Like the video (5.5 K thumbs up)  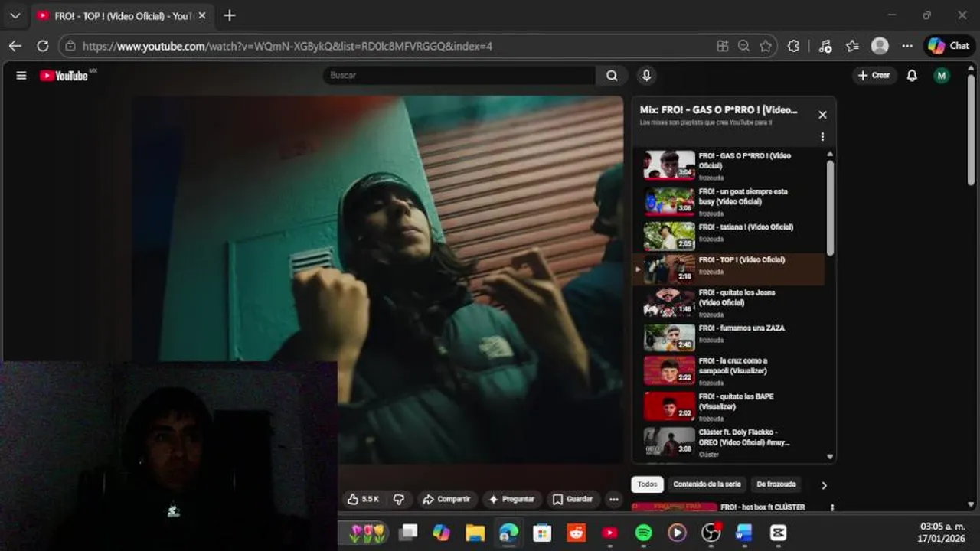364,499
